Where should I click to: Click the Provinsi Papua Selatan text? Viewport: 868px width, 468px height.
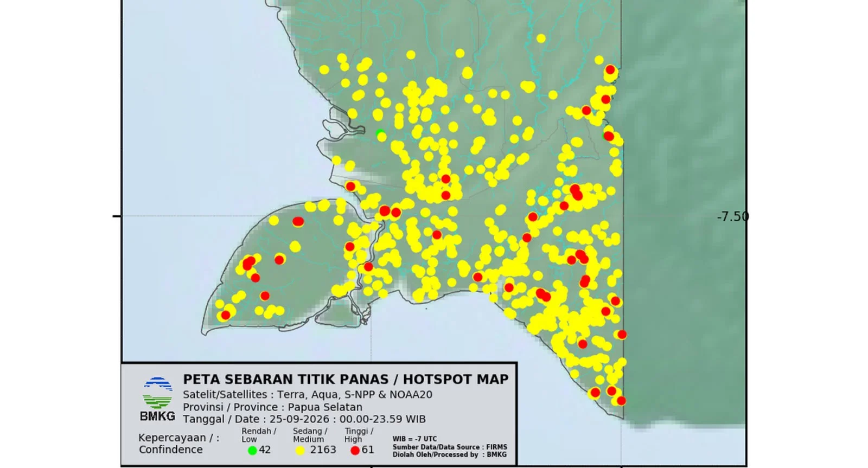[272, 407]
